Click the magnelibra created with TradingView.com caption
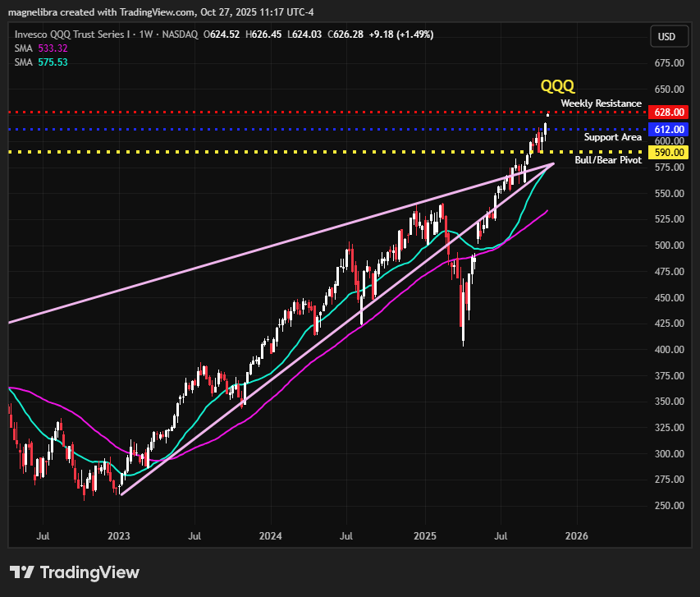 pos(161,12)
